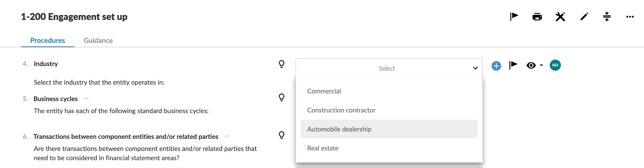
Task: Collapse the Business cycles section
Action: point(86,99)
